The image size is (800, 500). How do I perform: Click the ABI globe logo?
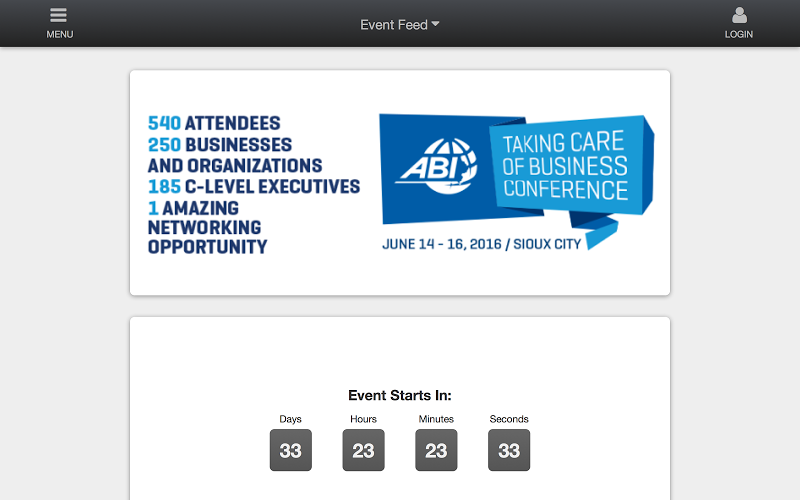point(438,166)
